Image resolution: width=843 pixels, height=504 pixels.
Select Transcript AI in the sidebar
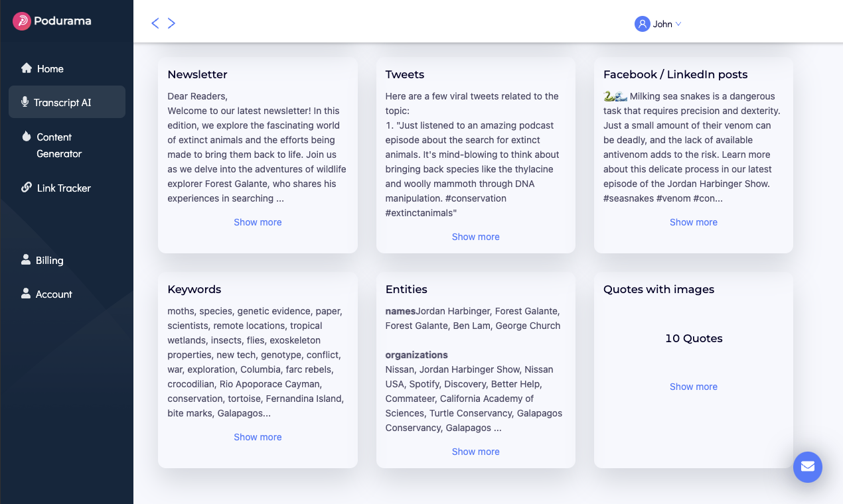66,102
